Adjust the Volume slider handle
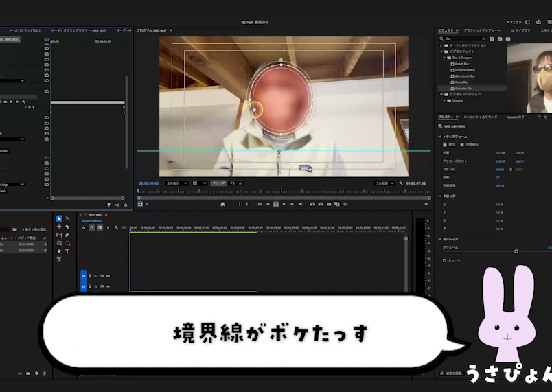The height and width of the screenshot is (392, 552). (x=516, y=251)
